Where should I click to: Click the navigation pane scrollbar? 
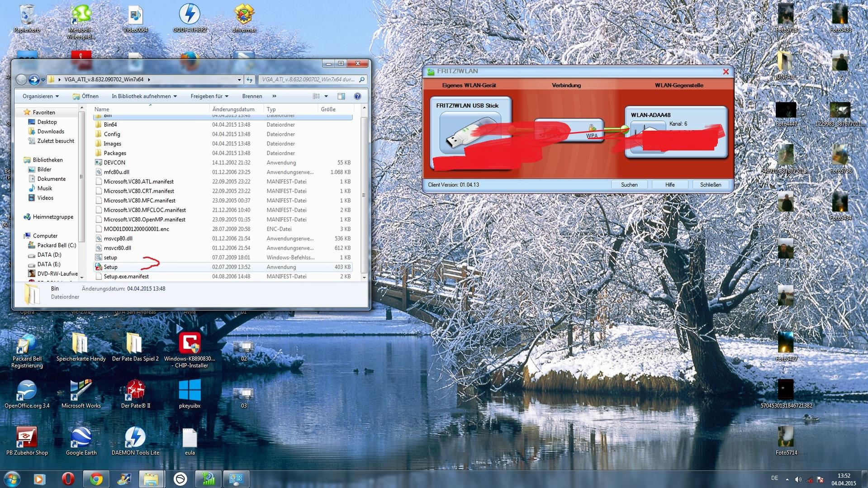pyautogui.click(x=81, y=176)
